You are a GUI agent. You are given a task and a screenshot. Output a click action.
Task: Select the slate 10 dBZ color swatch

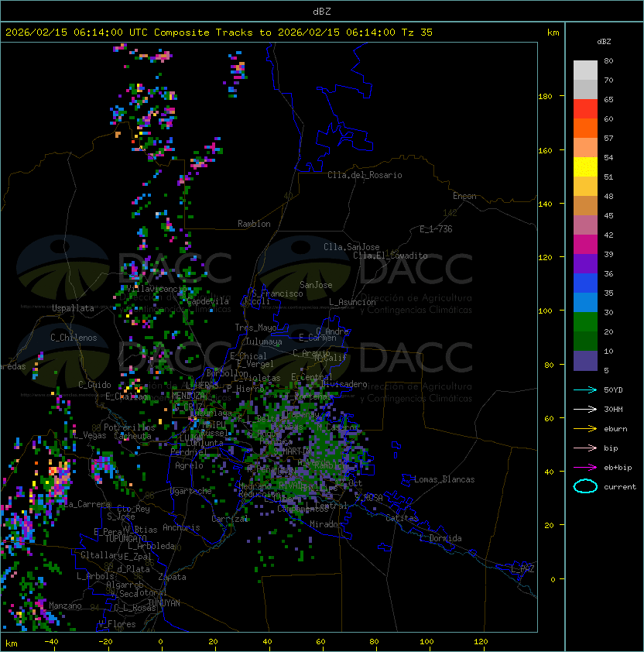pos(585,361)
